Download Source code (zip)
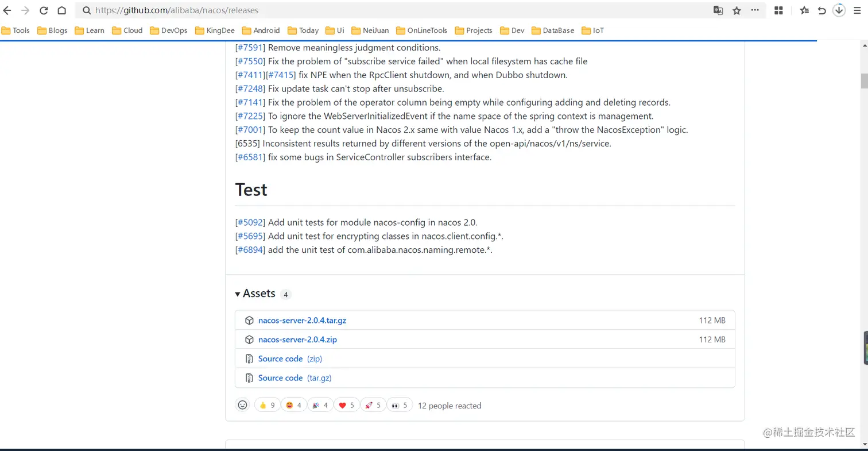 (x=290, y=359)
